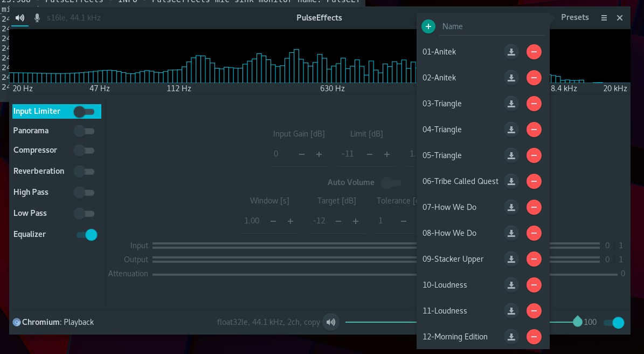Click the preset Name text field
The image size is (644, 354).
click(493, 26)
